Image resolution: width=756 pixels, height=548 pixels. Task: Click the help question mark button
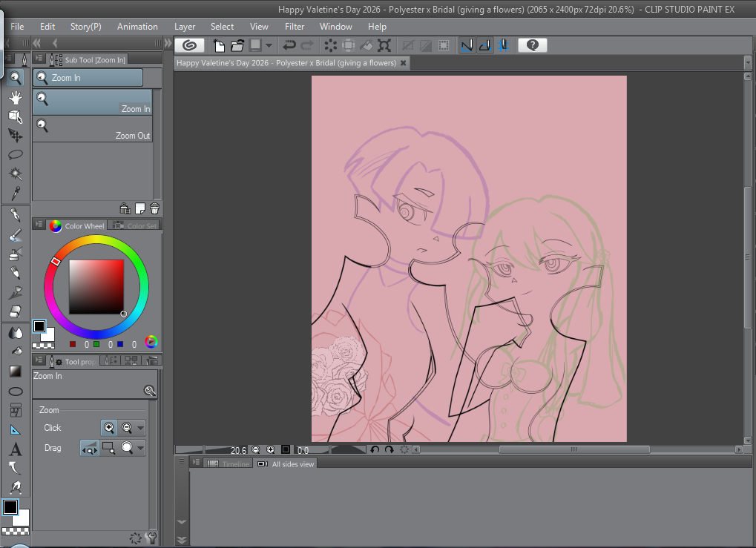pos(532,45)
